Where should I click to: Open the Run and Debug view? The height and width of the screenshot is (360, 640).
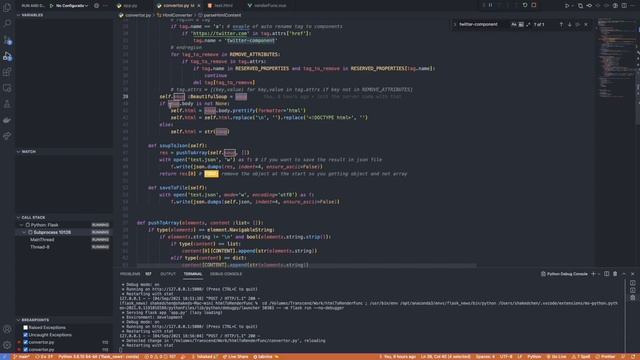click(x=7, y=56)
